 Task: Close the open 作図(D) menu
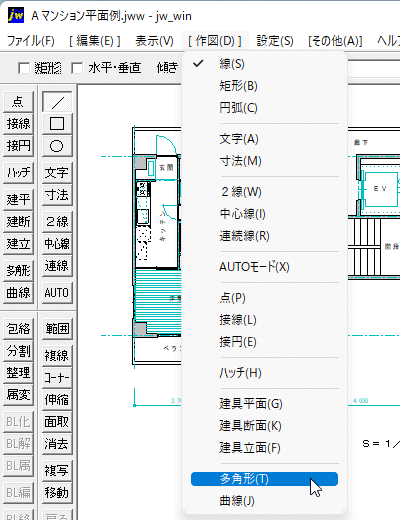click(x=215, y=41)
